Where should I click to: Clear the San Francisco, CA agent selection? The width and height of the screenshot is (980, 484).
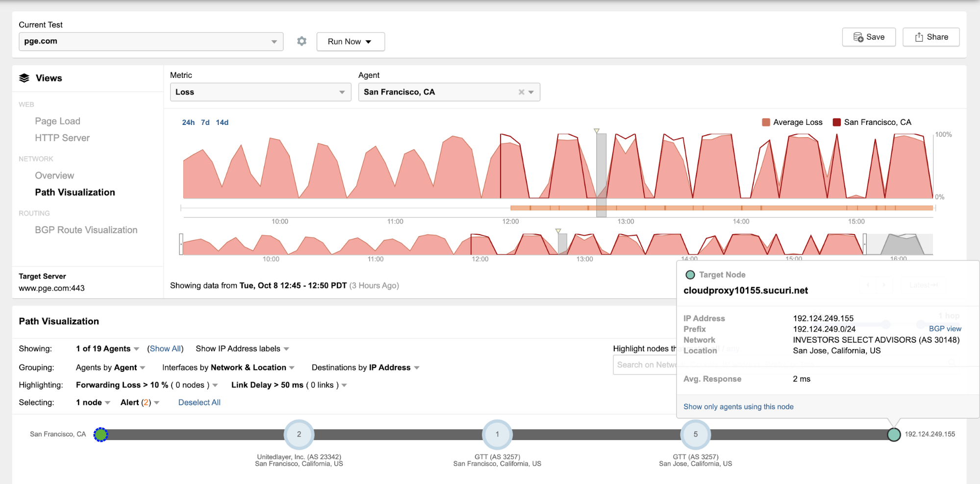521,92
